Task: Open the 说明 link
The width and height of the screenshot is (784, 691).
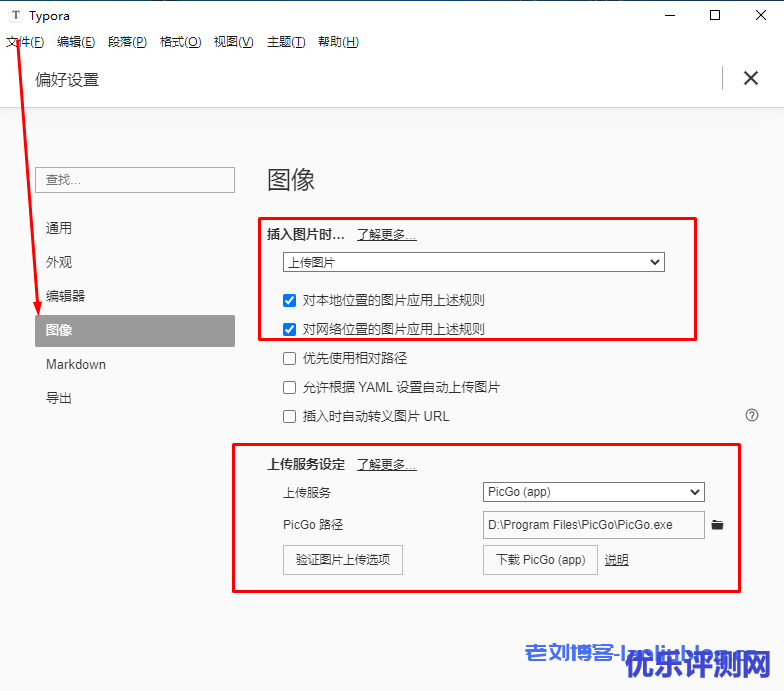Action: pos(616,560)
